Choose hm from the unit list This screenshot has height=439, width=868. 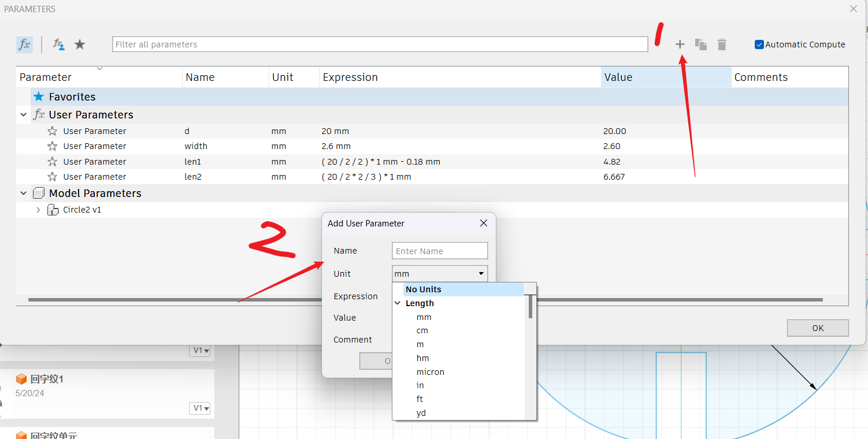click(422, 358)
